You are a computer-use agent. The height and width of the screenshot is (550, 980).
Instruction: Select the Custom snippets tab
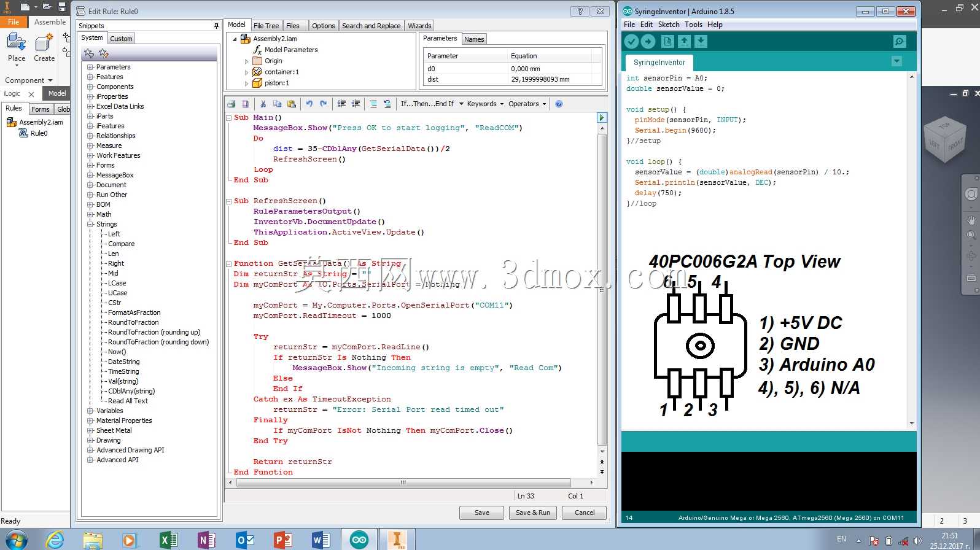(121, 39)
